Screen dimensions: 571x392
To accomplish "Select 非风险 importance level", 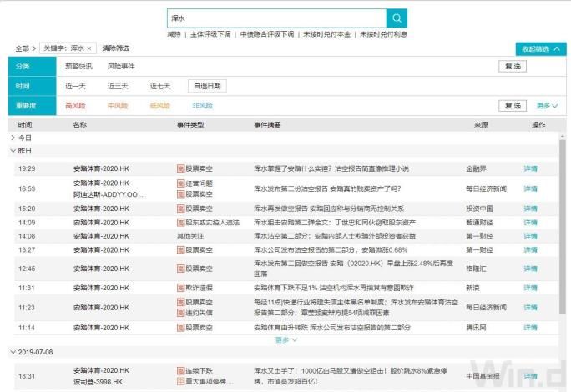I will [x=203, y=106].
